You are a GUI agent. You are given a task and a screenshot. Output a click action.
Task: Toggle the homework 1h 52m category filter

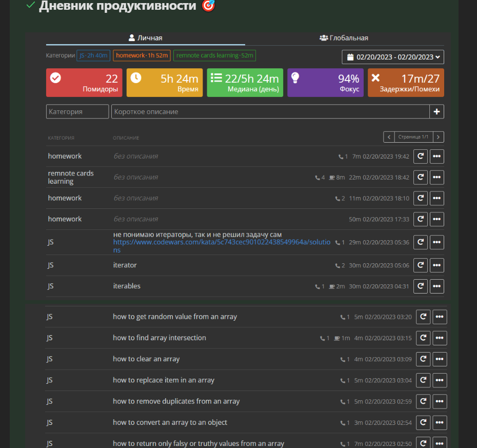tap(142, 55)
